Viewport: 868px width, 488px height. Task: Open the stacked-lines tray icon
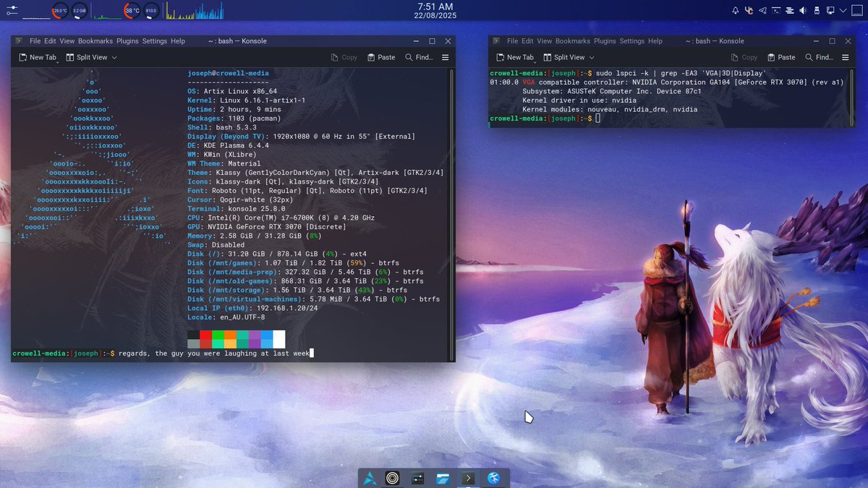click(x=790, y=10)
